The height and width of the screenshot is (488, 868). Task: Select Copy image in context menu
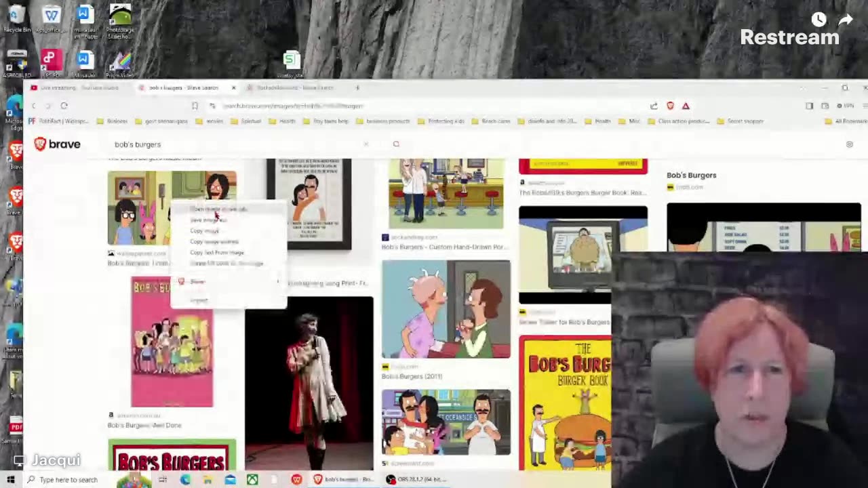227,230
